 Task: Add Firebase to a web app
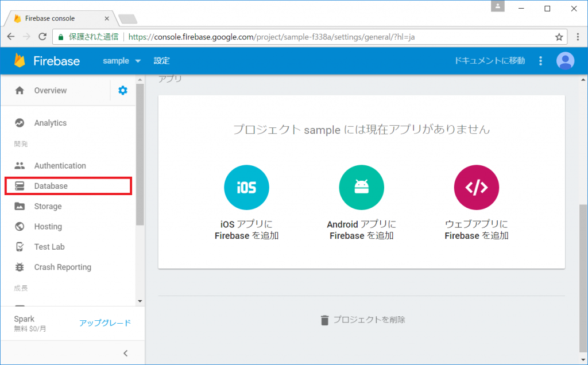(x=476, y=187)
